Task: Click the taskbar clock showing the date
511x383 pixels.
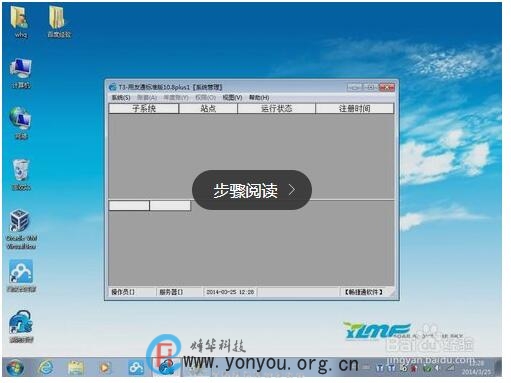Action: point(476,367)
